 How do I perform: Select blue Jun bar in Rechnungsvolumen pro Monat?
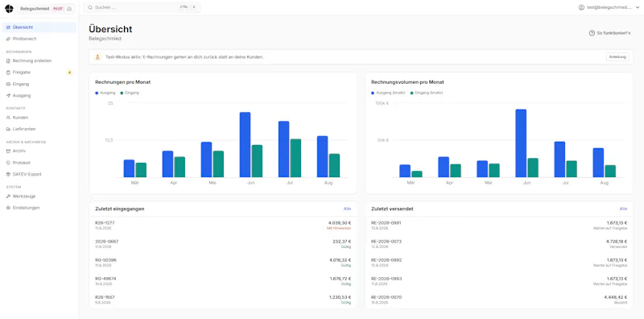[521, 143]
